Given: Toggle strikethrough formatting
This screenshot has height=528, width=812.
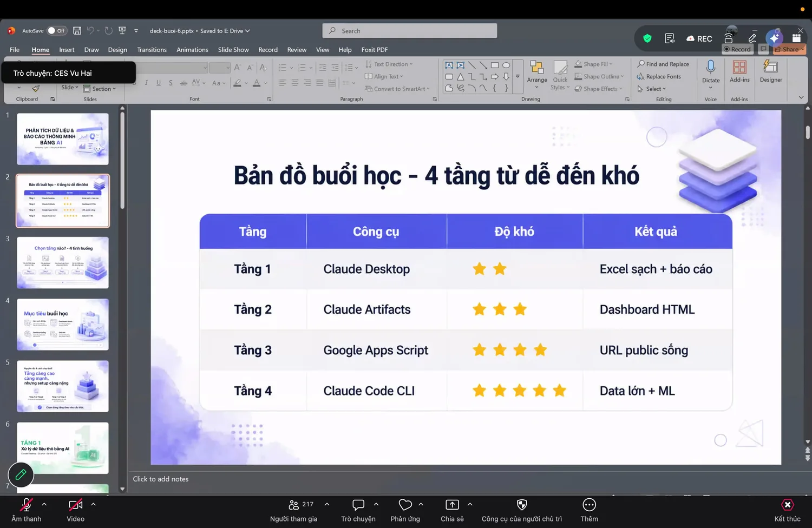Looking at the screenshot, I should [x=184, y=83].
